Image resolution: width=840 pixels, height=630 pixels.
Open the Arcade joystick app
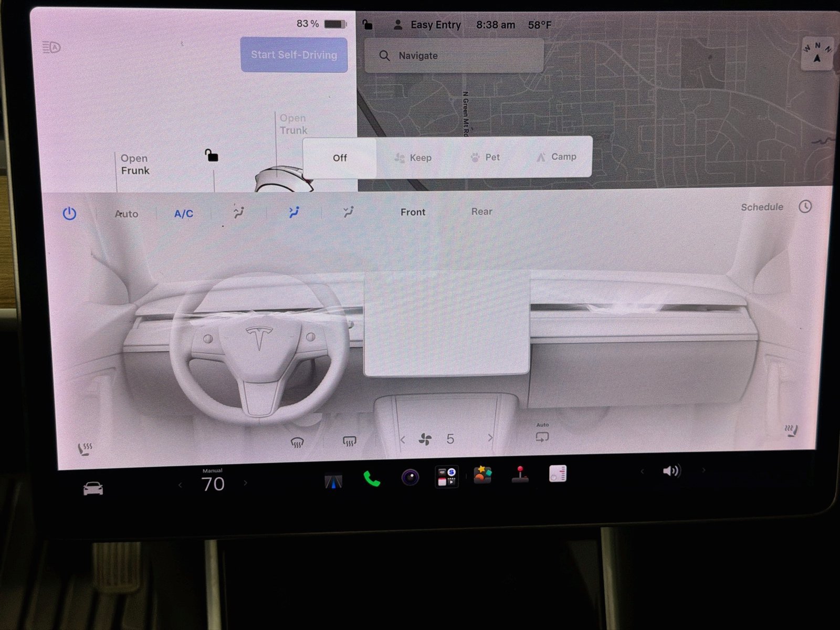[x=520, y=474]
